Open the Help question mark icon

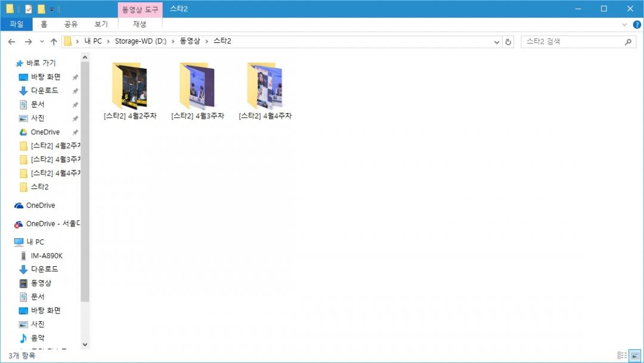[x=636, y=24]
